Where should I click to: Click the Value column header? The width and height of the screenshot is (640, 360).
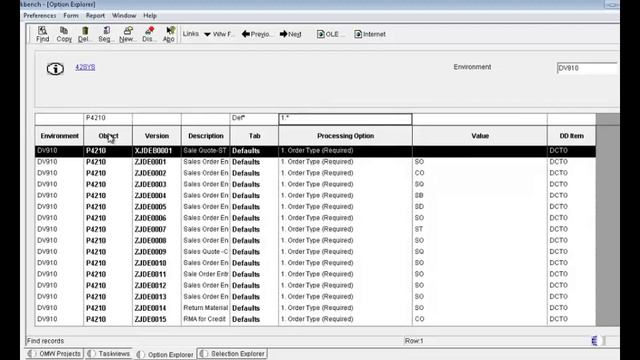click(x=480, y=136)
